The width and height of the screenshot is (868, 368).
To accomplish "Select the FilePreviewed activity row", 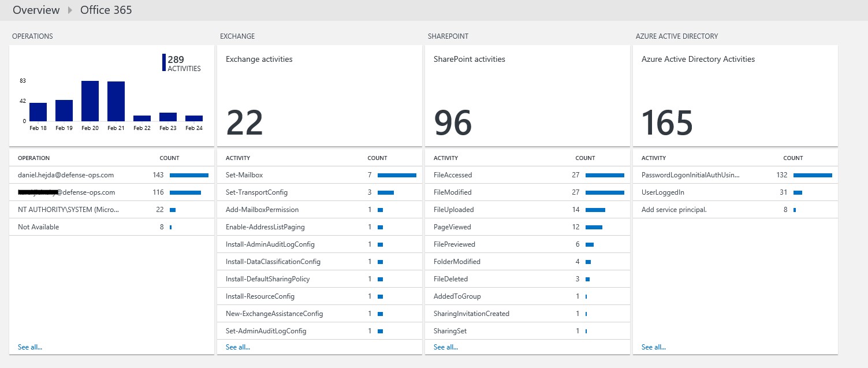I will [527, 244].
